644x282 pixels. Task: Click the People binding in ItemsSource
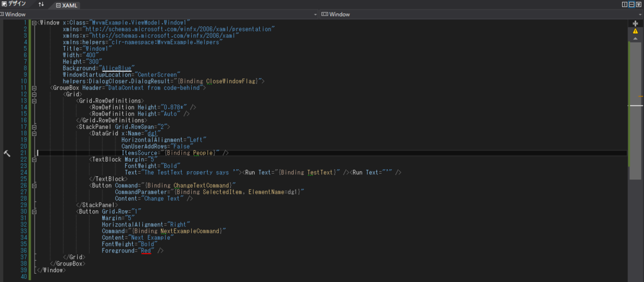[204, 153]
